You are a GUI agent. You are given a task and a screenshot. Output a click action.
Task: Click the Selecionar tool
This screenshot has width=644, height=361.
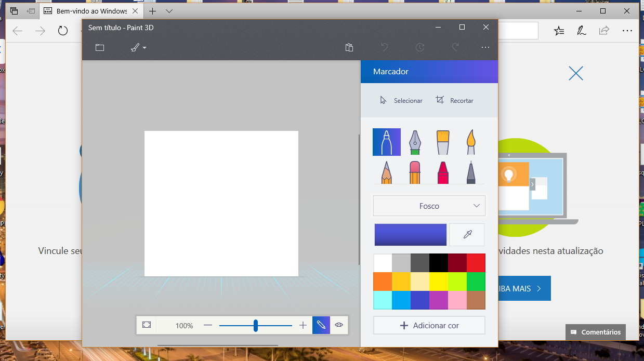tap(401, 100)
